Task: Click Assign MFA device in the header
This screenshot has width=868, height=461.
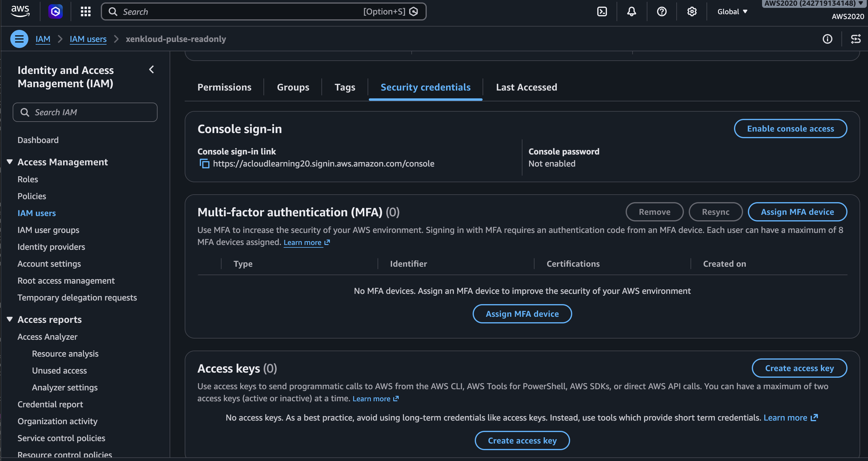Action: tap(797, 212)
